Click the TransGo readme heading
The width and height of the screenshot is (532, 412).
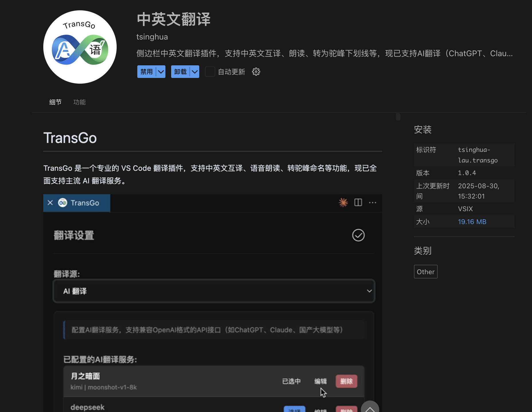tap(70, 138)
